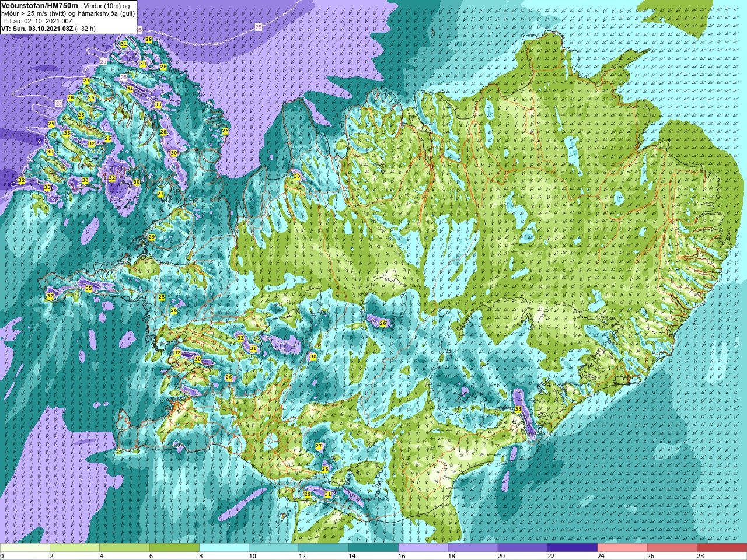The image size is (747, 560).
Task: Choose the turquoise 10–12 legend swatch
Action: point(274,548)
